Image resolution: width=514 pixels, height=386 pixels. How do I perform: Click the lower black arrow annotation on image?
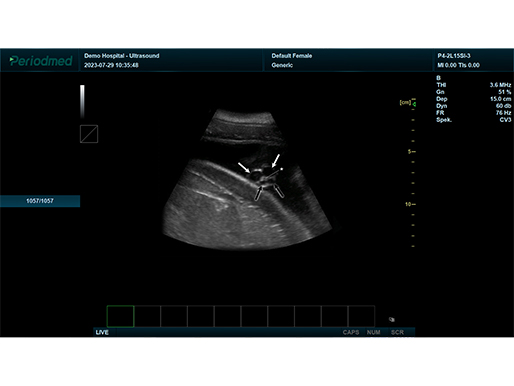258,194
